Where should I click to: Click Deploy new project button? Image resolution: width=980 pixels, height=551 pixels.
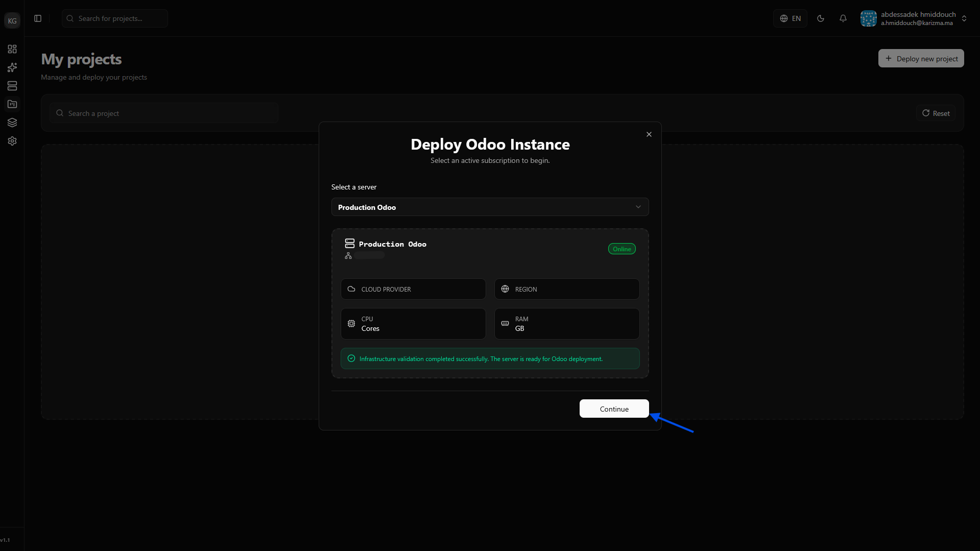pyautogui.click(x=921, y=58)
